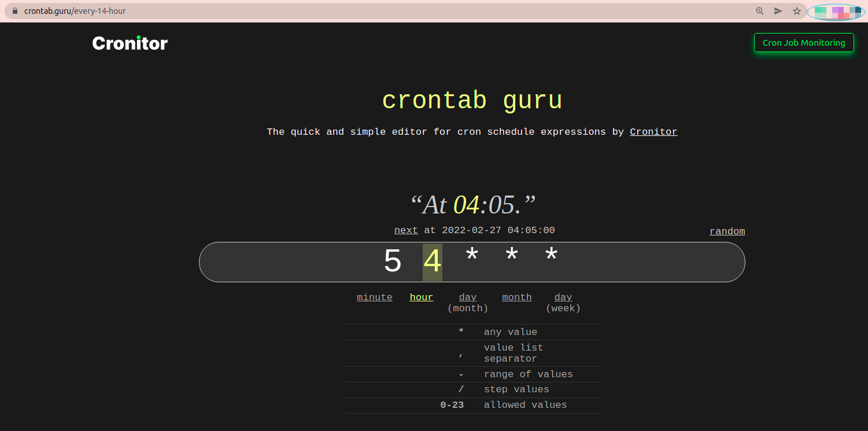
Task: Click the cron expression input field
Action: [x=472, y=262]
